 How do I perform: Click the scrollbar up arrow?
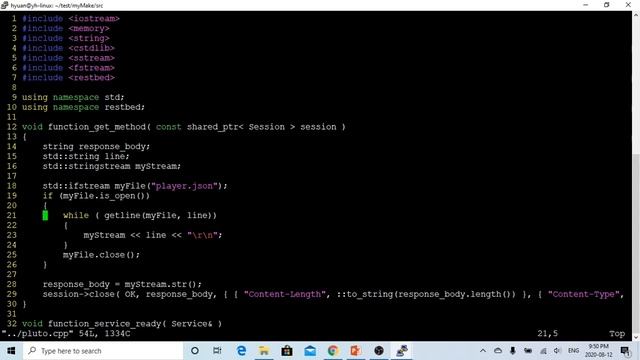tap(636, 15)
